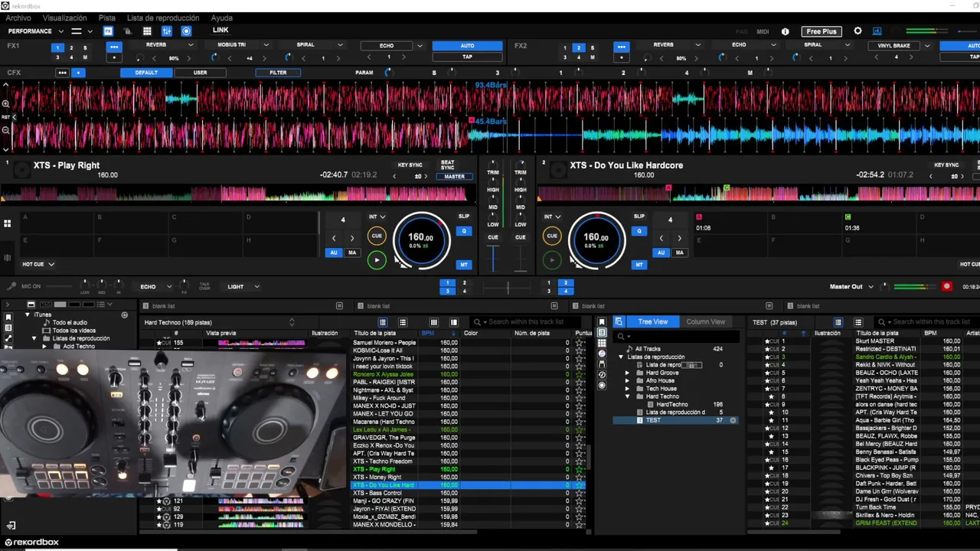Toggle Quantize Q on deck 1

pos(464,231)
